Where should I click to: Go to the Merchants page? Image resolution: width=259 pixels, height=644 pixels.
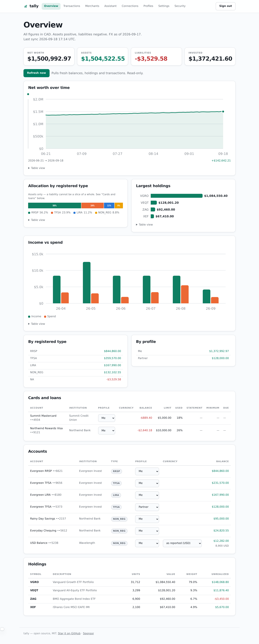[92, 6]
